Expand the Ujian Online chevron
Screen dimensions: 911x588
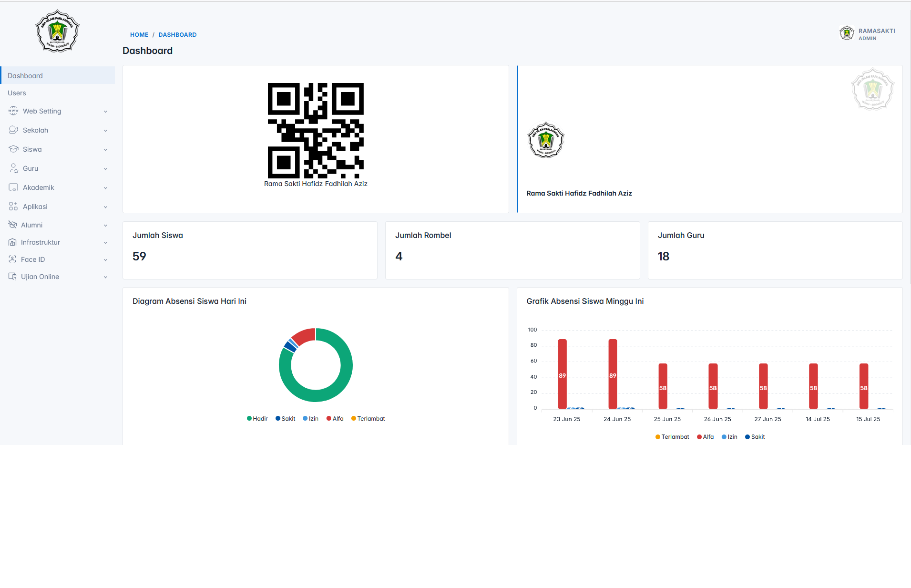pyautogui.click(x=105, y=277)
